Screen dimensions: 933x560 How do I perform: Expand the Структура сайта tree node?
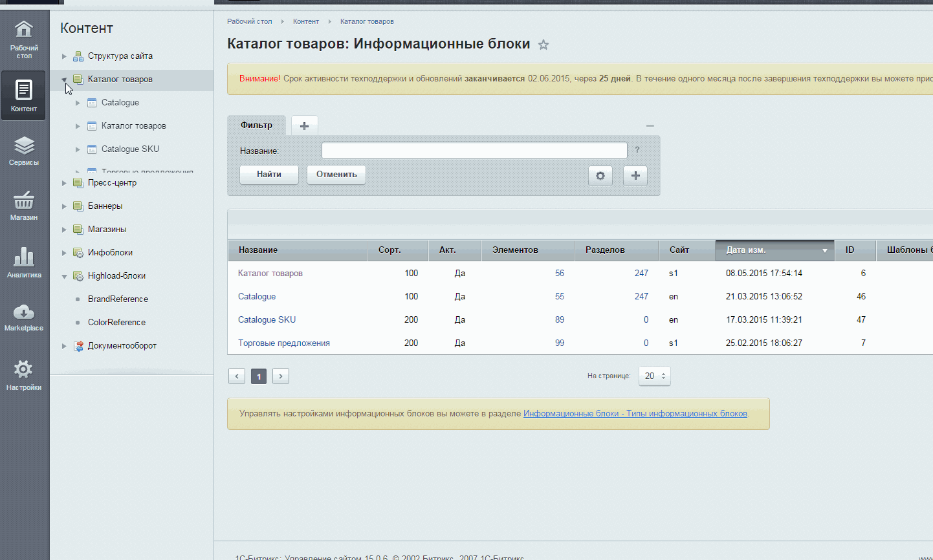[64, 56]
